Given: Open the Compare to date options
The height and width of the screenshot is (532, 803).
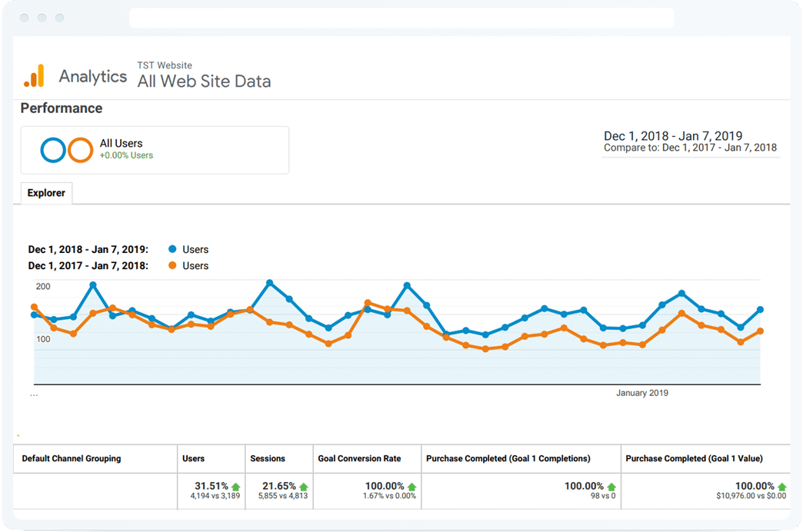Looking at the screenshot, I should click(x=690, y=148).
